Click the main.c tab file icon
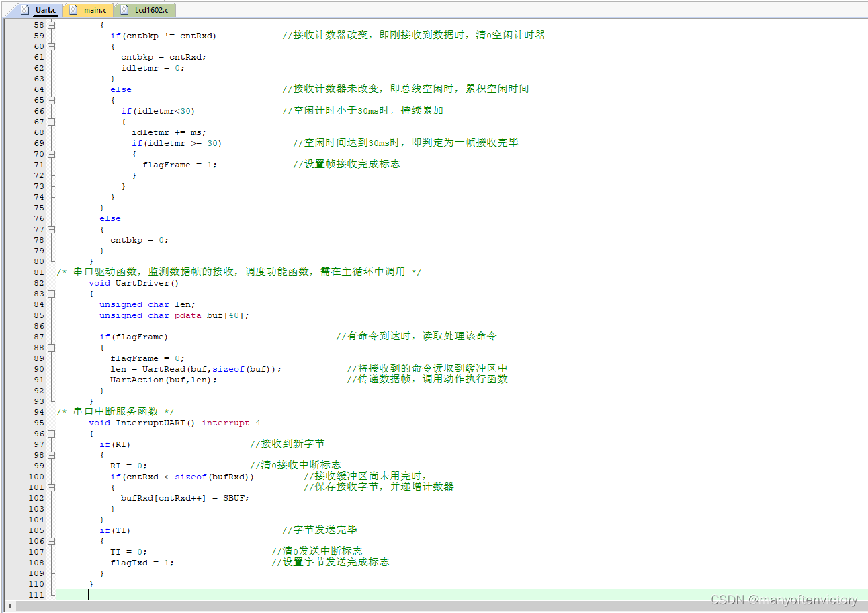 (x=74, y=9)
